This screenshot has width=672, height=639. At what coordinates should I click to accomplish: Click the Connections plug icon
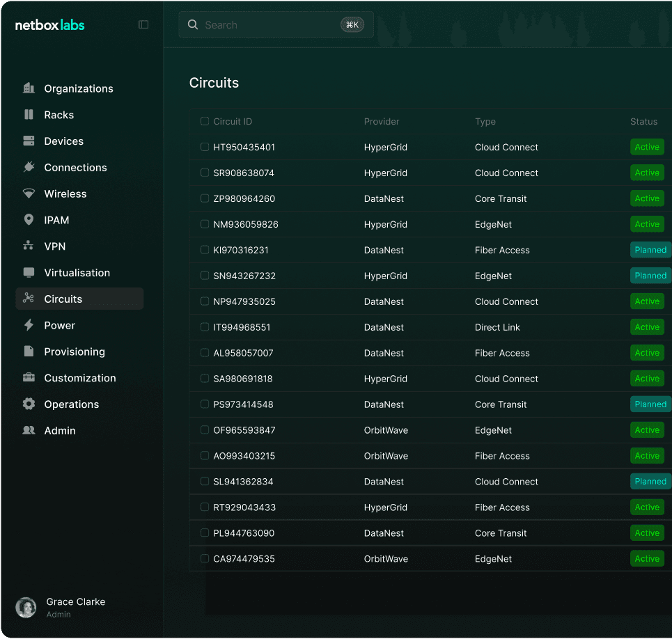29,167
